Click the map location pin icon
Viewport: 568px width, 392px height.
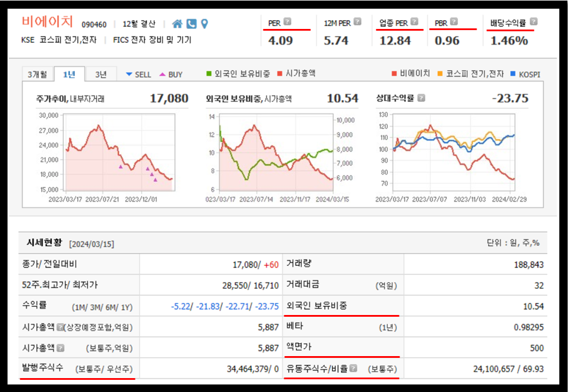coord(204,24)
